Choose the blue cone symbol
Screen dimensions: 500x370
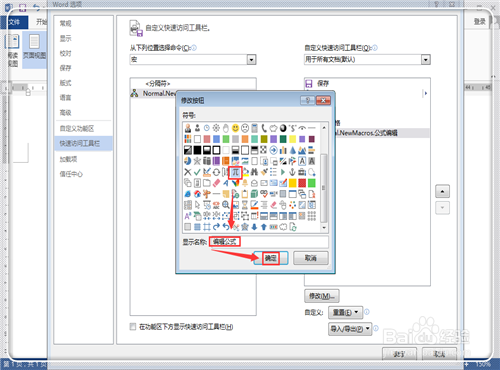pyautogui.click(x=293, y=150)
